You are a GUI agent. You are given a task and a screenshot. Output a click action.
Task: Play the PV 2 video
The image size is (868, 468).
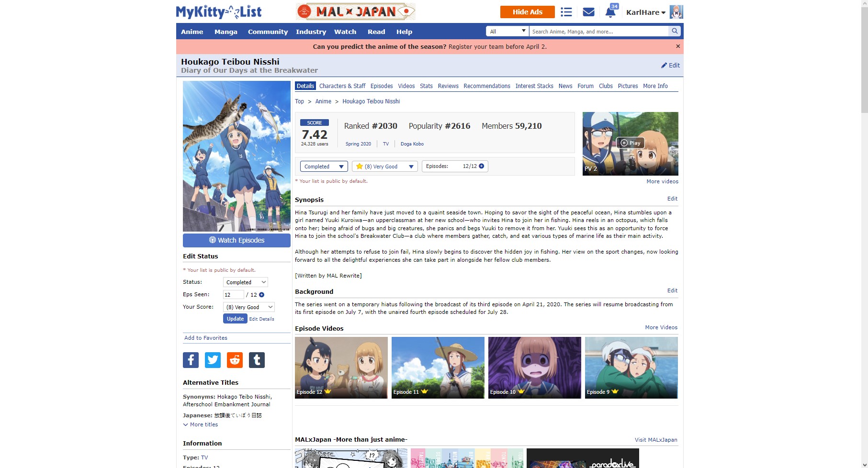pos(630,143)
